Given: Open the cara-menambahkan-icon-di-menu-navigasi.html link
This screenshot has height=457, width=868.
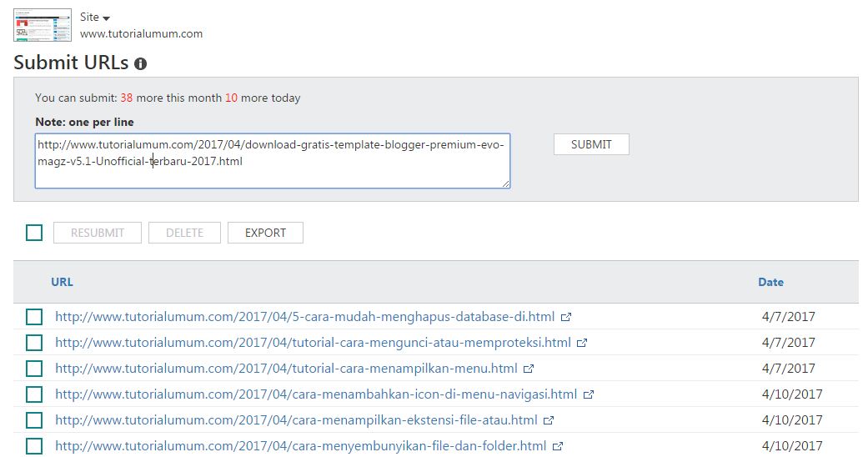Looking at the screenshot, I should tap(316, 394).
